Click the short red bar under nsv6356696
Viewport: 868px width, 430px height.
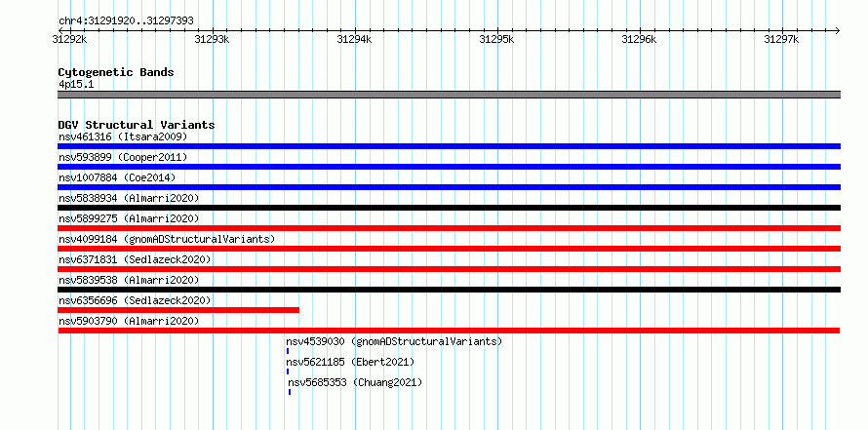click(x=178, y=310)
